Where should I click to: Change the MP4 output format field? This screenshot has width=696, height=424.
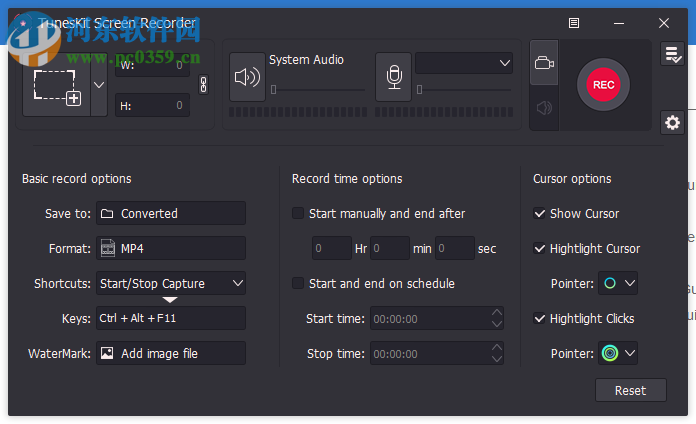click(x=171, y=248)
